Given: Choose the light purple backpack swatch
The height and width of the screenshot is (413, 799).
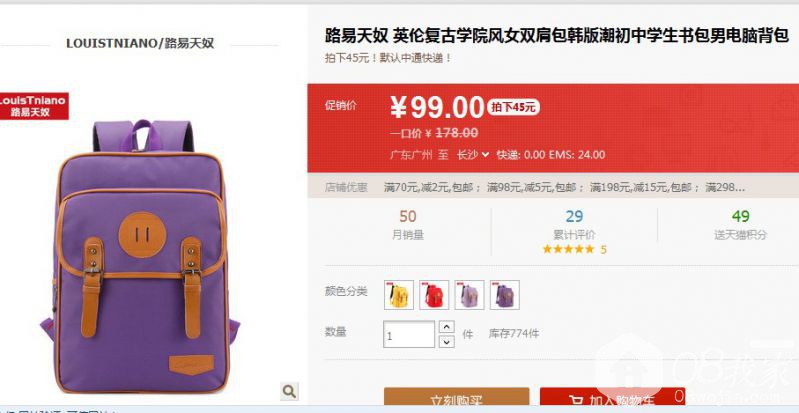Looking at the screenshot, I should (469, 295).
